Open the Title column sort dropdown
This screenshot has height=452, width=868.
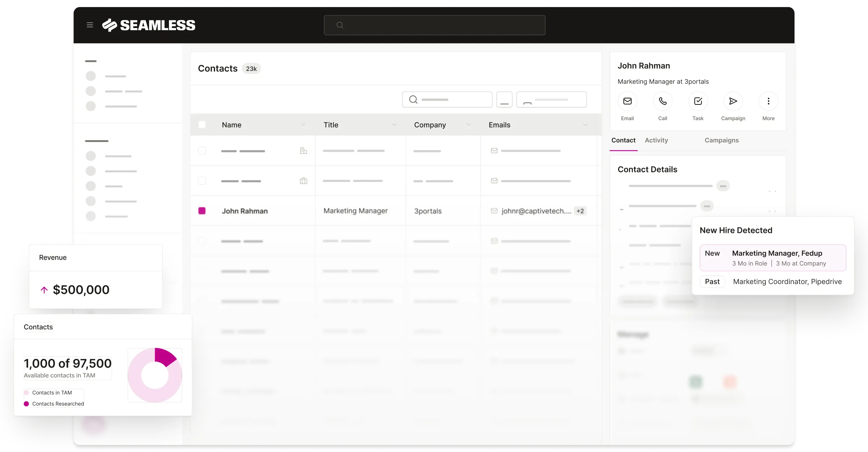point(394,124)
